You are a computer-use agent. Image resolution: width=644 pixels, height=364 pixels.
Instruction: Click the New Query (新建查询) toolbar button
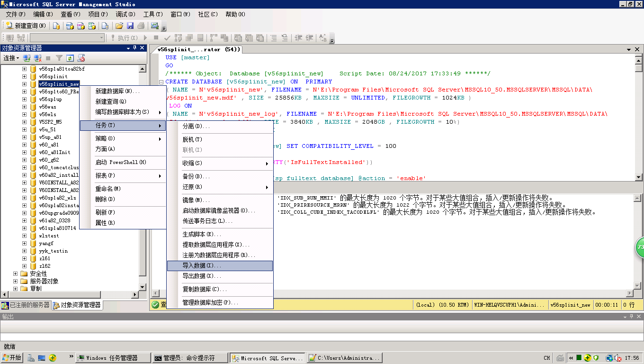click(x=26, y=26)
